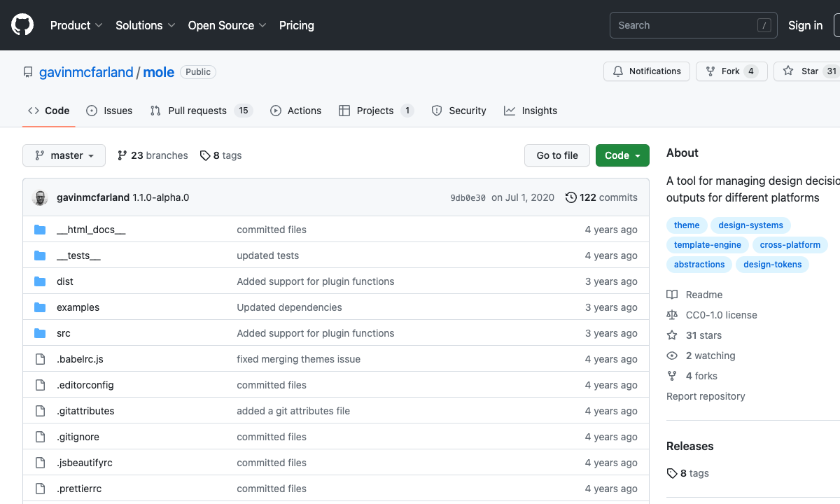This screenshot has height=504, width=840.
Task: Focus the Search input field
Action: pyautogui.click(x=682, y=25)
